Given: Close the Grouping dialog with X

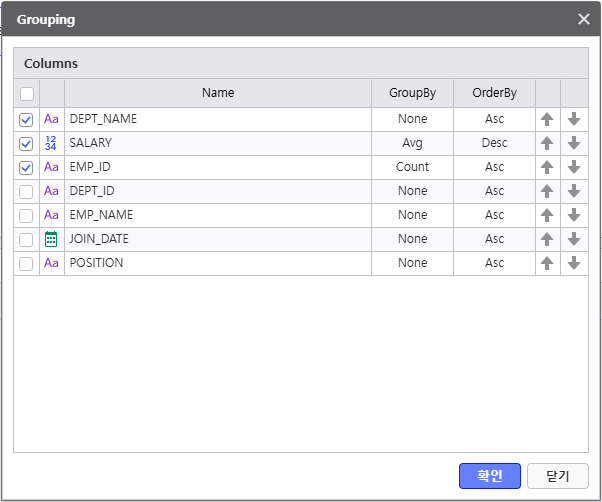Looking at the screenshot, I should coord(584,19).
